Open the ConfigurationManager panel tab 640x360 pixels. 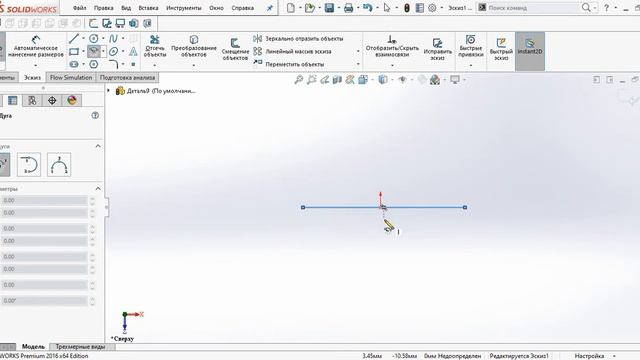coord(32,100)
